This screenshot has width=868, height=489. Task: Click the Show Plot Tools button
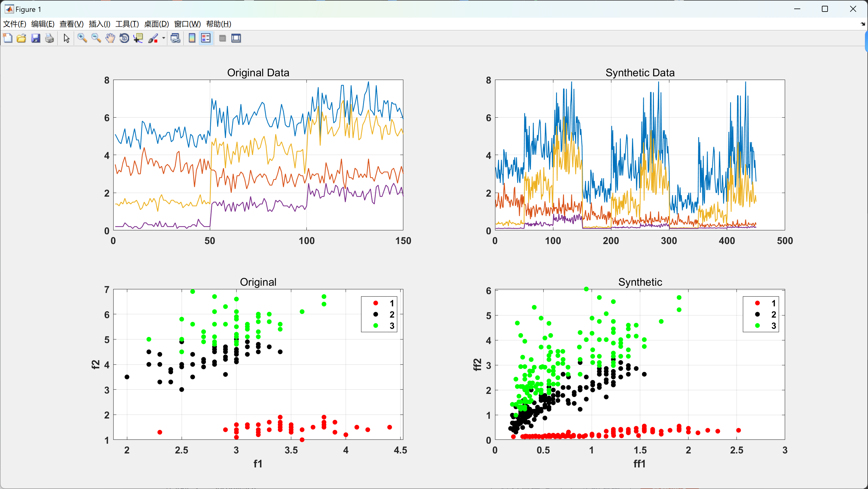[236, 38]
